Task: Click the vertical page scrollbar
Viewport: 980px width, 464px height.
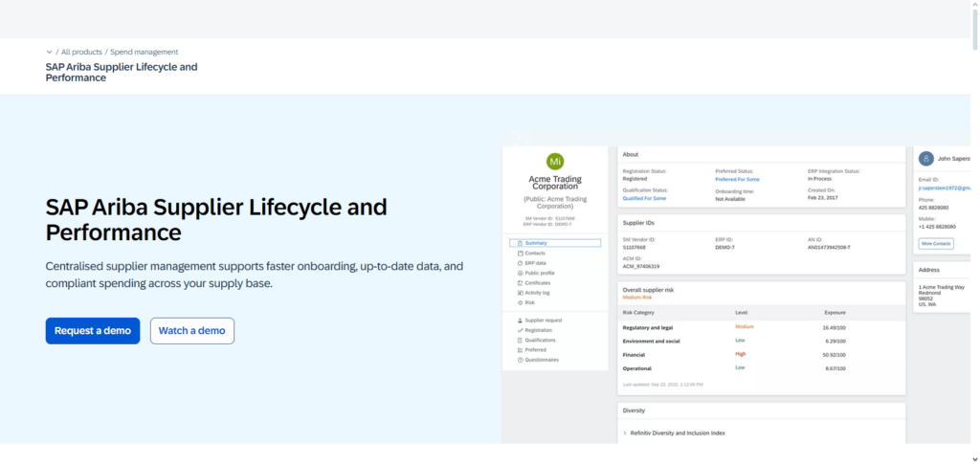Action: pyautogui.click(x=975, y=232)
